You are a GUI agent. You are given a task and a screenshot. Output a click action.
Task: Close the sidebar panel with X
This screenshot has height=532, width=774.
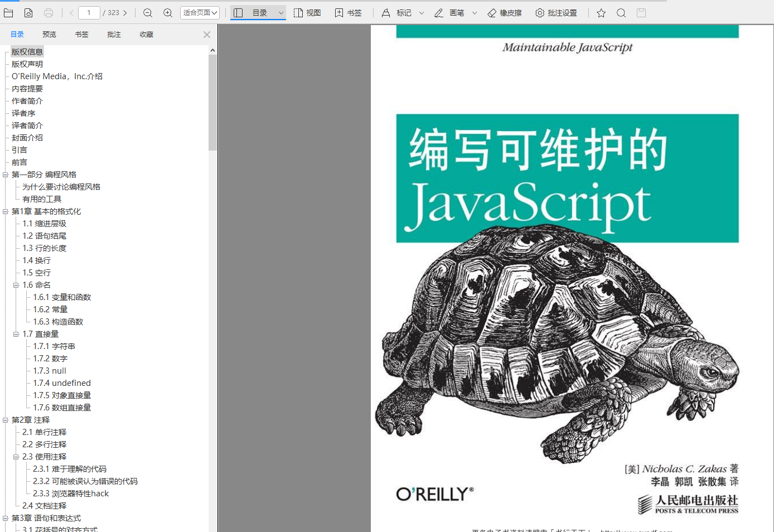pos(207,35)
